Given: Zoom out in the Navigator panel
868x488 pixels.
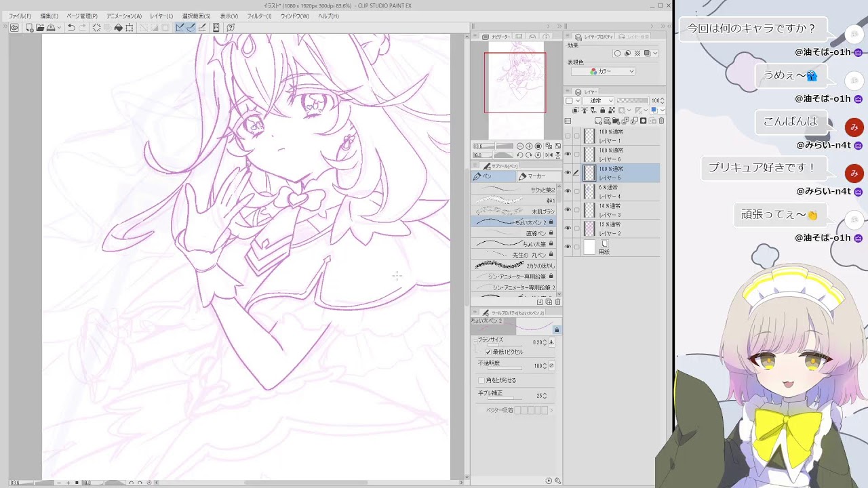Looking at the screenshot, I should [520, 146].
